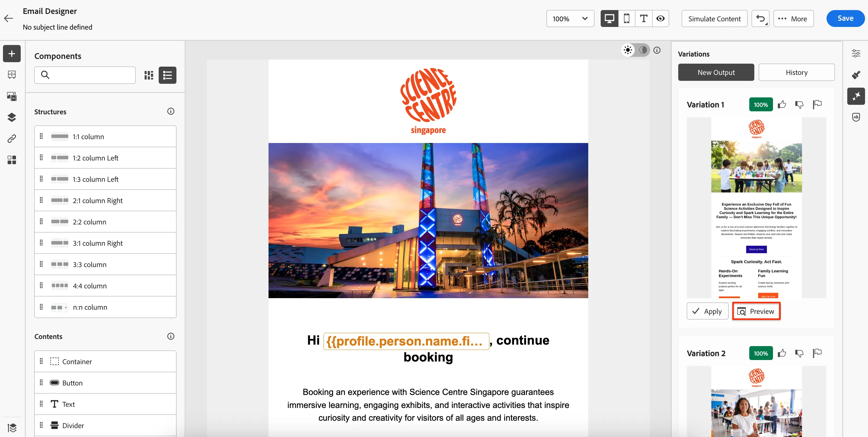Select the n:n column structure

(x=105, y=307)
